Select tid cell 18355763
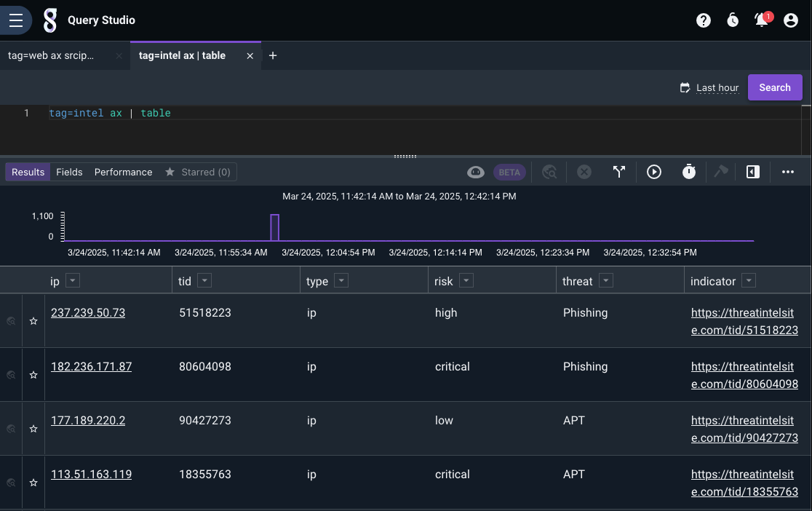812x511 pixels. (205, 475)
